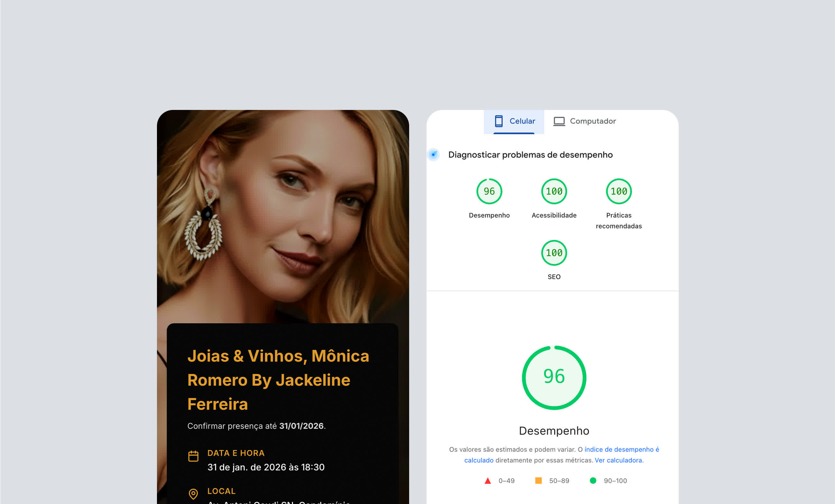835x504 pixels.
Task: Click the calendar icon next to Data e Hora
Action: point(193,456)
